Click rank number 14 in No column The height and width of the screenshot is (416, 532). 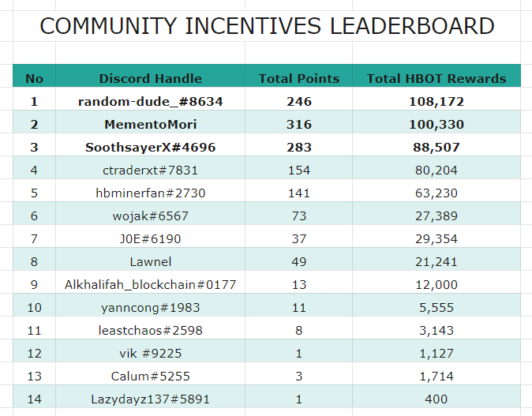pos(34,399)
